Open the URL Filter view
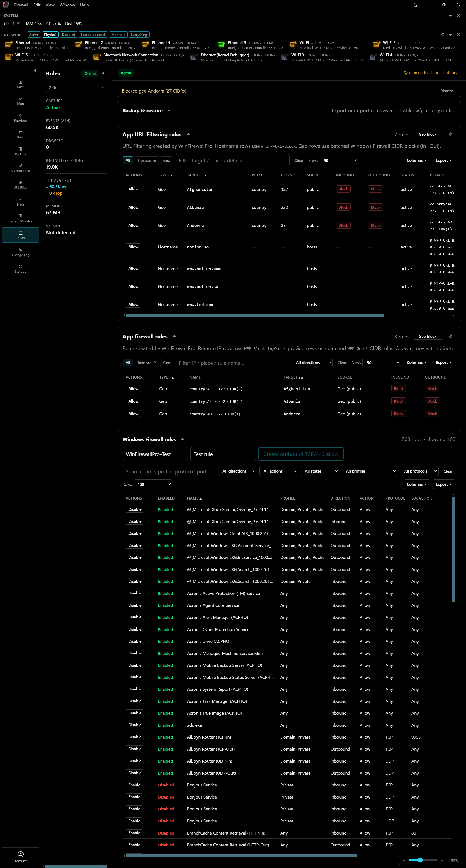 [x=20, y=185]
